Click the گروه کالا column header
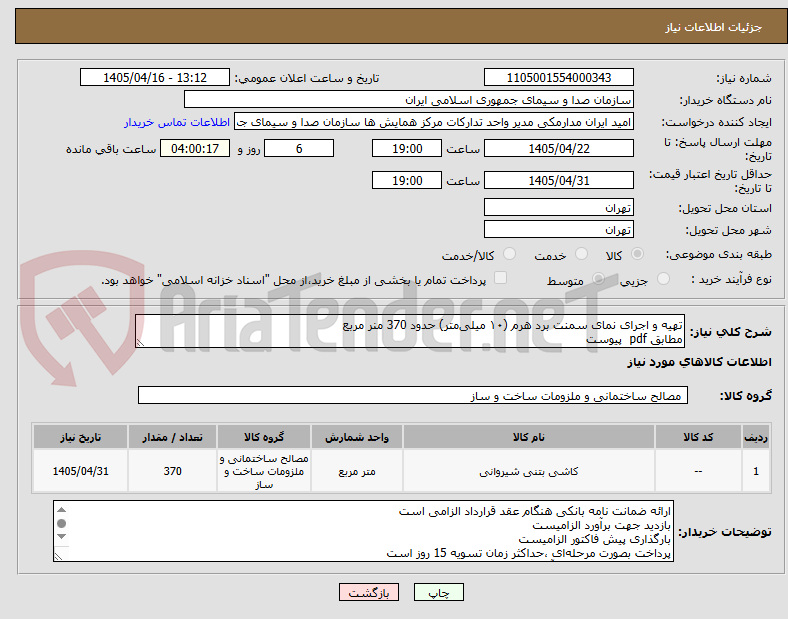 click(264, 437)
